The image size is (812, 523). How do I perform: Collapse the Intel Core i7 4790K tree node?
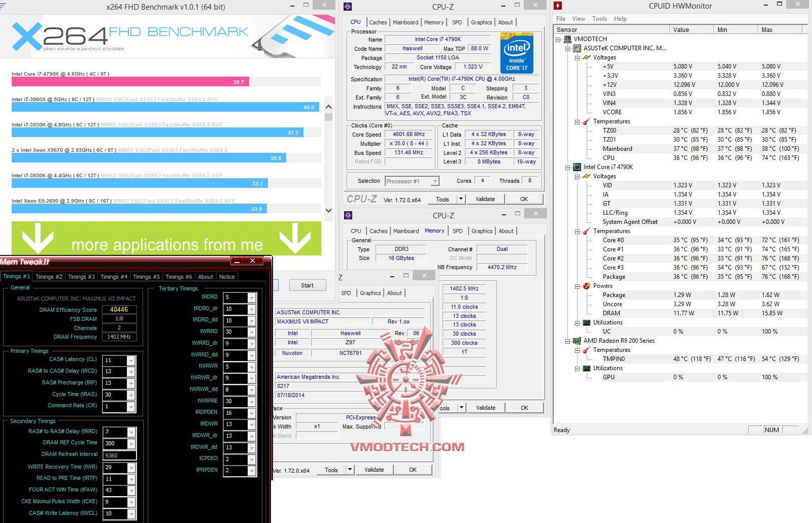568,167
